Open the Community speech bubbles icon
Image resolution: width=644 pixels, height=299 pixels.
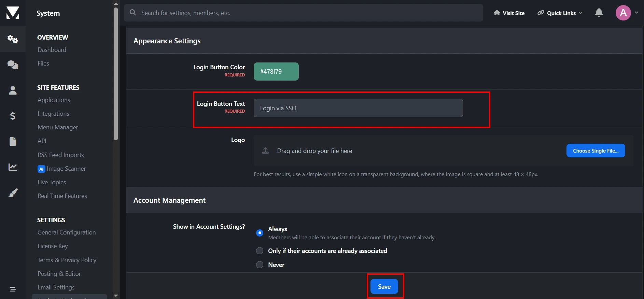[13, 65]
